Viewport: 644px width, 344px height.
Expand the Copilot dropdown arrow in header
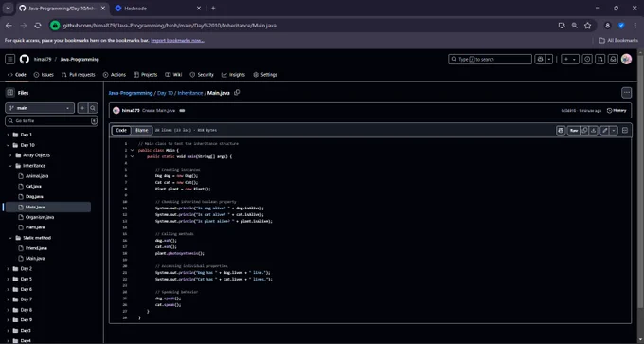(x=549, y=59)
